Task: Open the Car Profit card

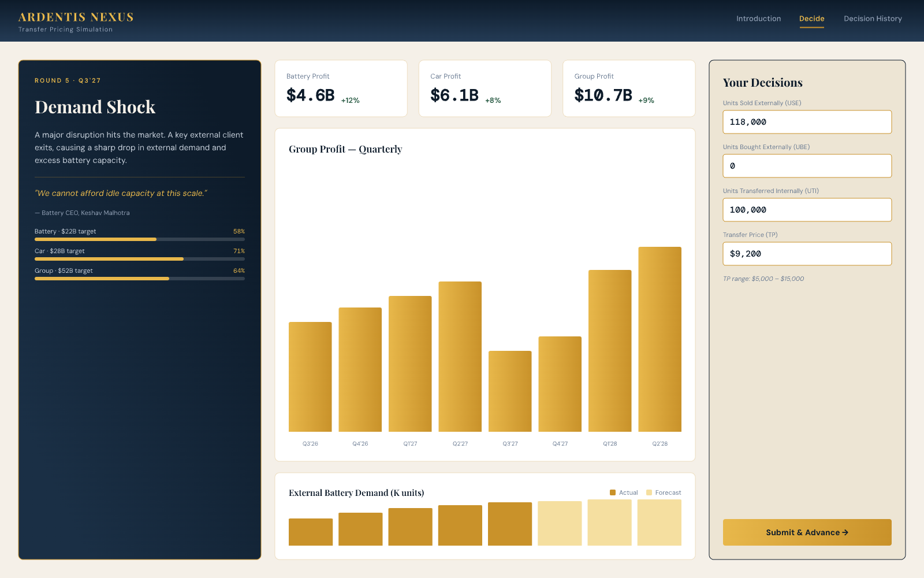Action: tap(485, 88)
